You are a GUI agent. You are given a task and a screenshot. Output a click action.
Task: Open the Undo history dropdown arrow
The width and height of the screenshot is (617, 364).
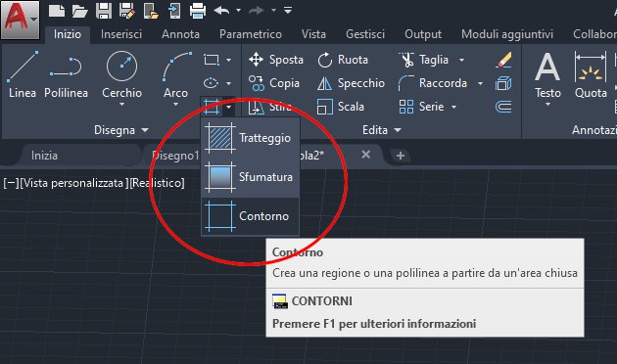(238, 11)
